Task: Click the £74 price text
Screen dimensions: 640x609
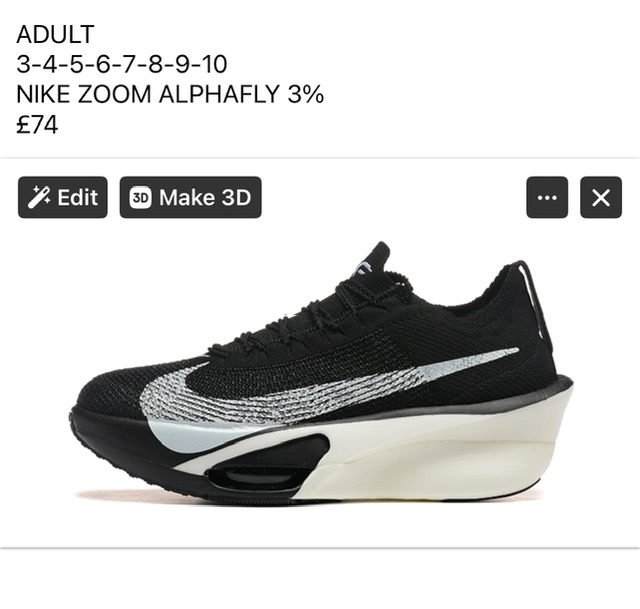Action: pyautogui.click(x=37, y=125)
